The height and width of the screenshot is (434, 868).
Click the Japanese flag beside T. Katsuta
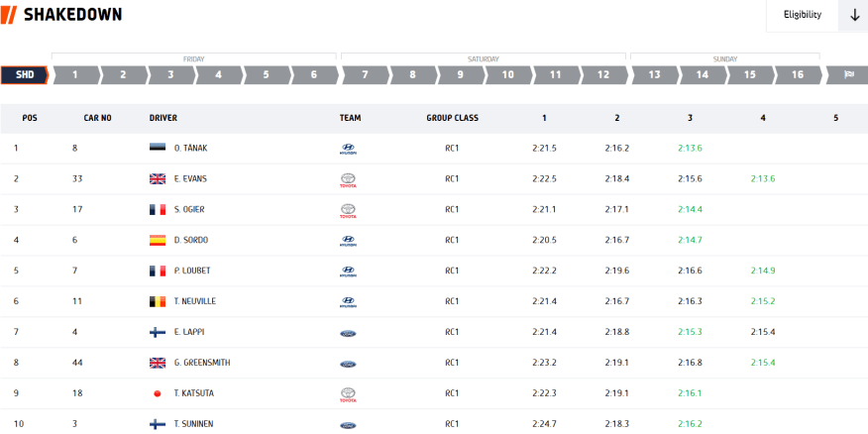pos(157,394)
